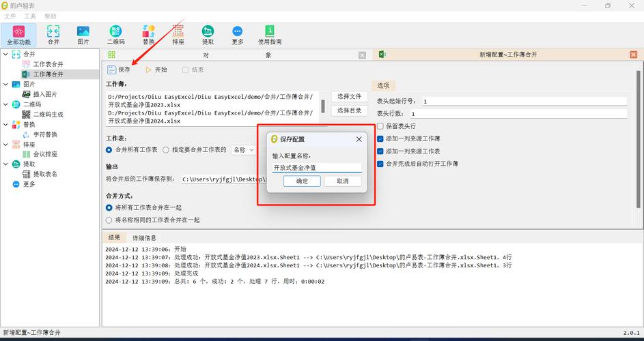Select the 选项 tab
This screenshot has width=644, height=341.
(x=383, y=85)
